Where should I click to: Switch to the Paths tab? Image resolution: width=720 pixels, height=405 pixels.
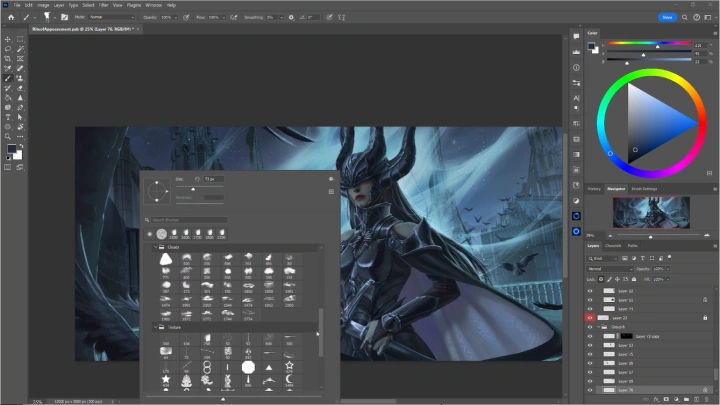[x=633, y=246]
